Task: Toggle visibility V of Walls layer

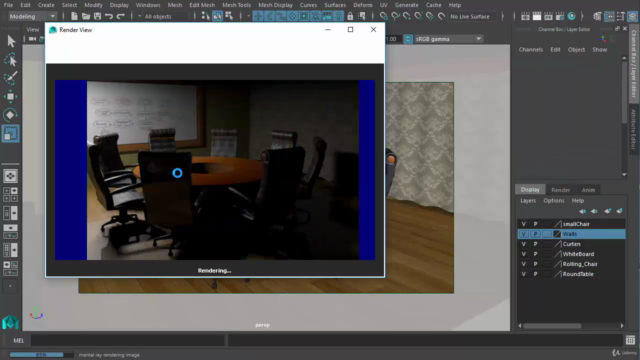Action: tap(523, 234)
